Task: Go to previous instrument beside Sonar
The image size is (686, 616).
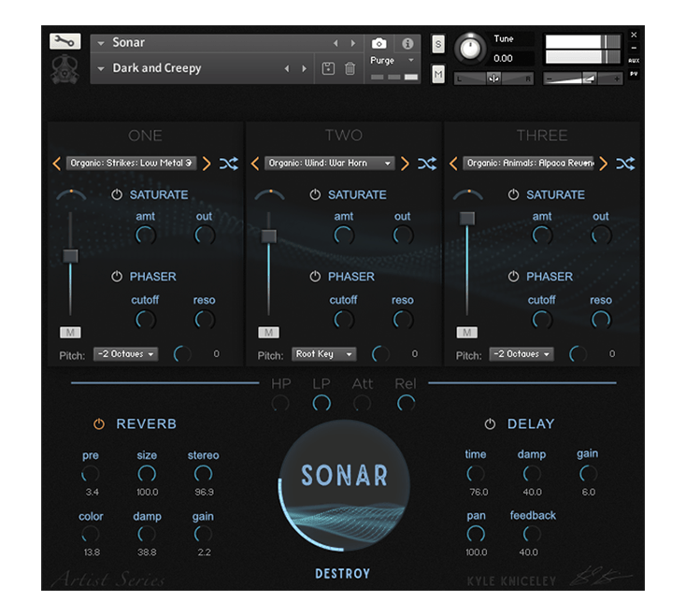Action: 336,43
